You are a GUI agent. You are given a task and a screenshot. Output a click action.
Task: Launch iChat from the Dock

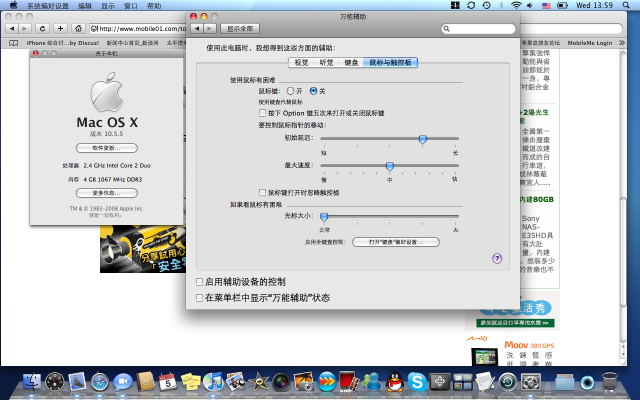[122, 382]
